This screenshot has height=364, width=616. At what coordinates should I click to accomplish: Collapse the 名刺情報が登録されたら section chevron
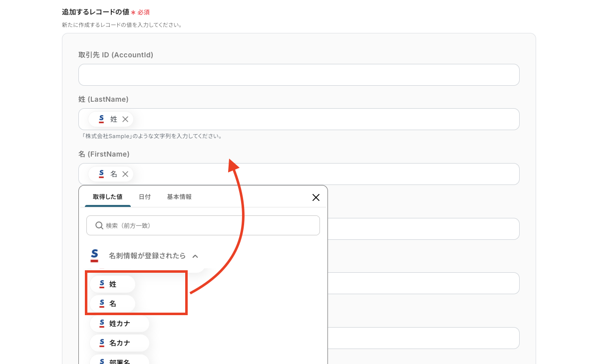195,256
